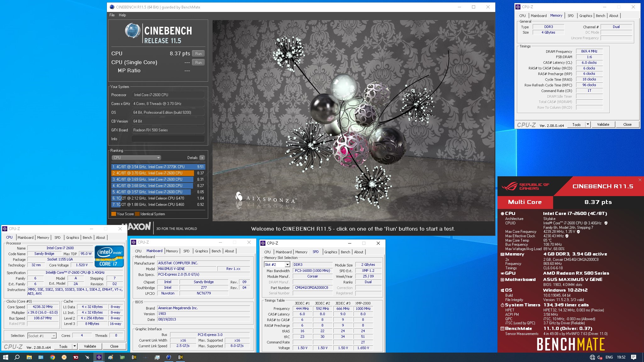Click the muted speaker volume tray icon
This screenshot has height=362, width=644.
pyautogui.click(x=600, y=357)
